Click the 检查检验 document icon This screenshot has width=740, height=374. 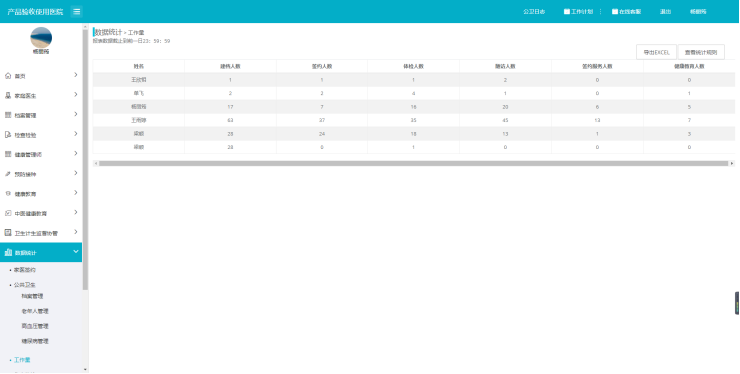[8, 135]
